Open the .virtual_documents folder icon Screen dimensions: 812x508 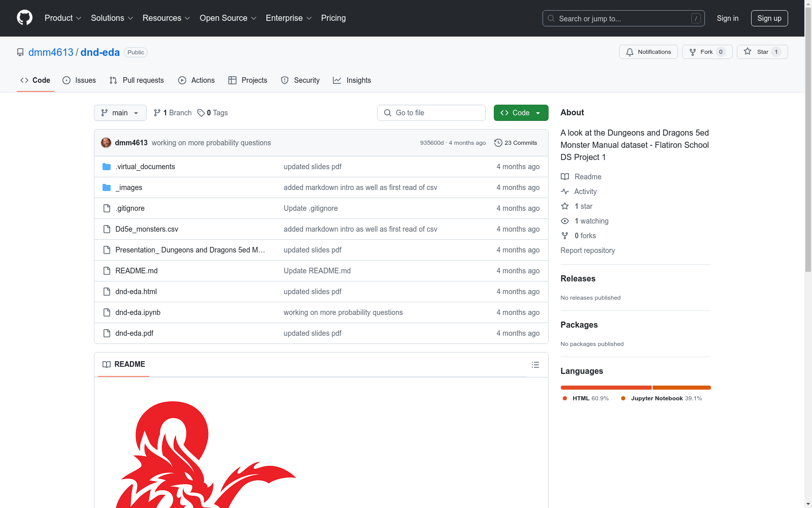(107, 167)
